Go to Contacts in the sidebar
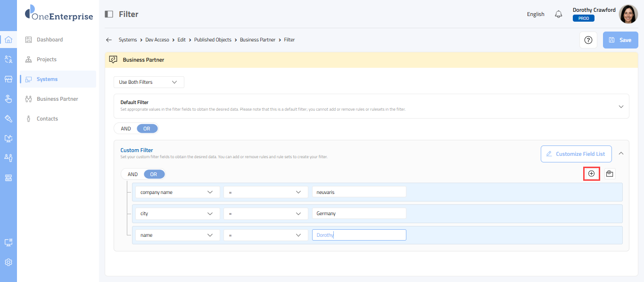644x282 pixels. (47, 119)
